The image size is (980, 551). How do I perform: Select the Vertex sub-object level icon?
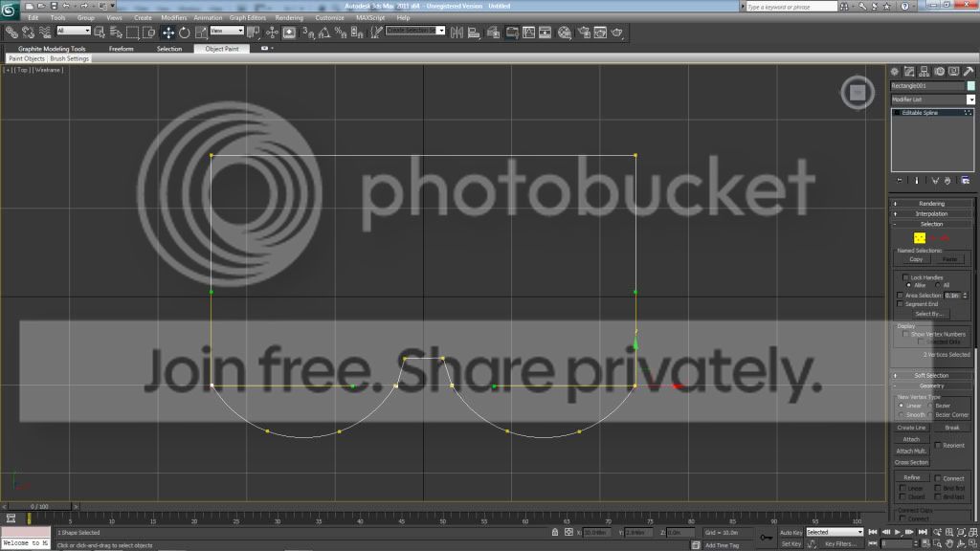pos(920,238)
